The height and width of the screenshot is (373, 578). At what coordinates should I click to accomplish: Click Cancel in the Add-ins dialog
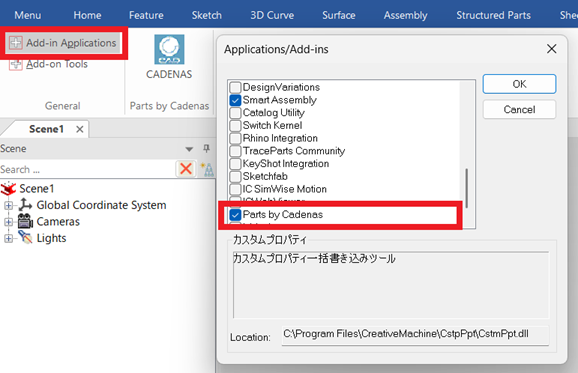coord(519,109)
